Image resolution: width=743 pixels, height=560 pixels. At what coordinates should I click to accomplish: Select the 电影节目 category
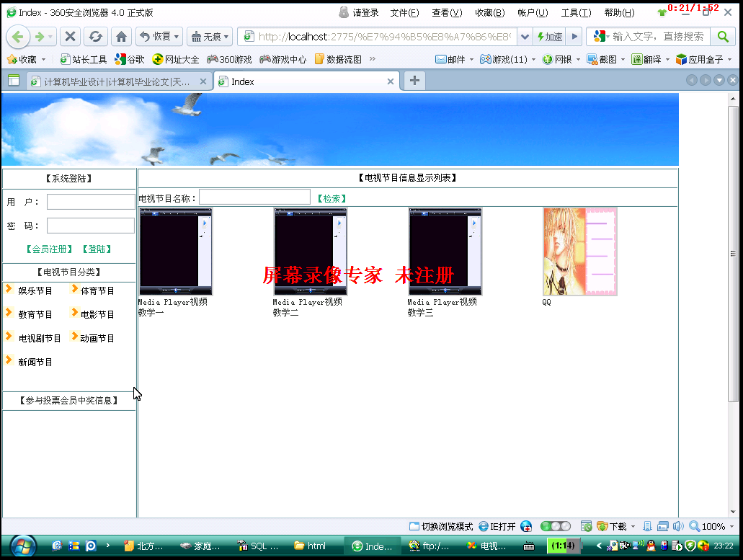(x=97, y=314)
